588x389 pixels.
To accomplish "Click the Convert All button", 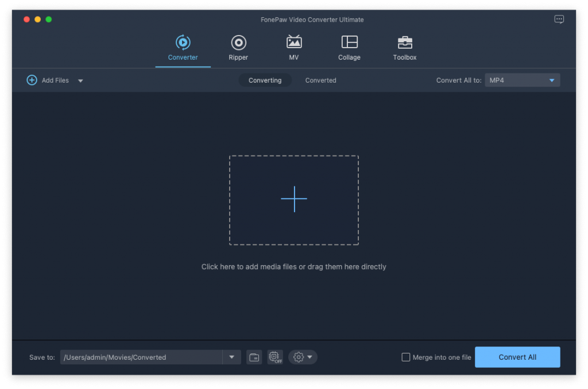I will pos(517,357).
